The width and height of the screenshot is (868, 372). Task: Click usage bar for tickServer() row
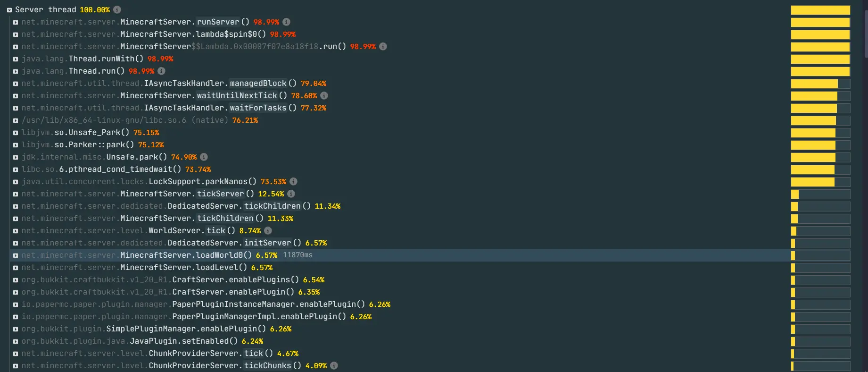tap(820, 194)
